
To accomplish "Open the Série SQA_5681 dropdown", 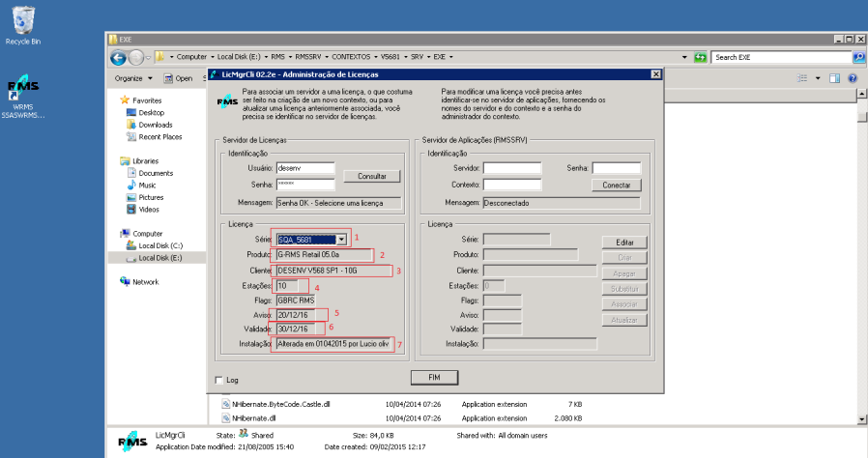I will [x=341, y=240].
